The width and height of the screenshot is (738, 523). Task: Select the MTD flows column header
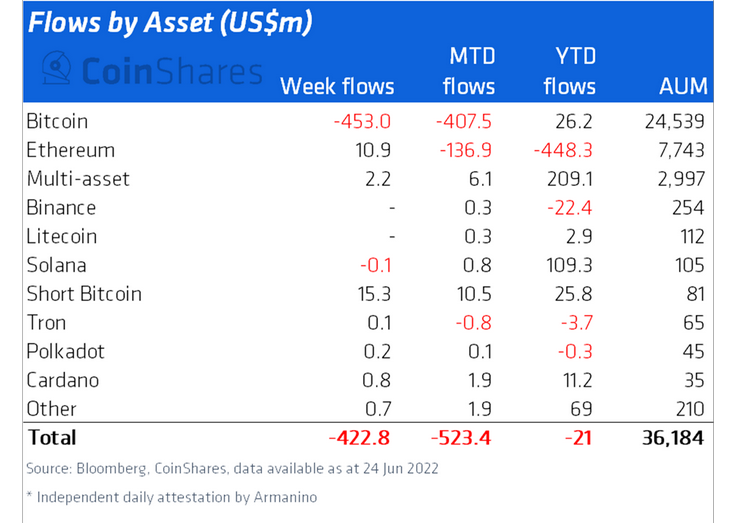[x=468, y=70]
